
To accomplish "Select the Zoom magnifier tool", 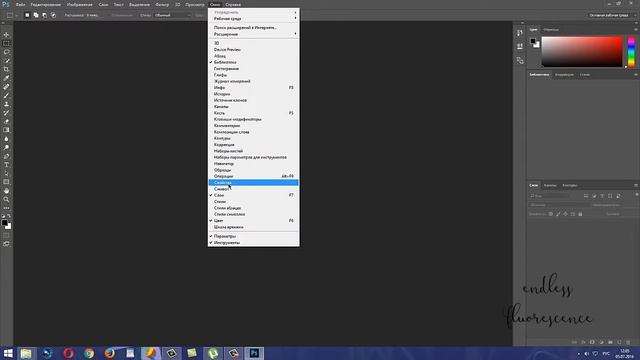I will [6, 200].
